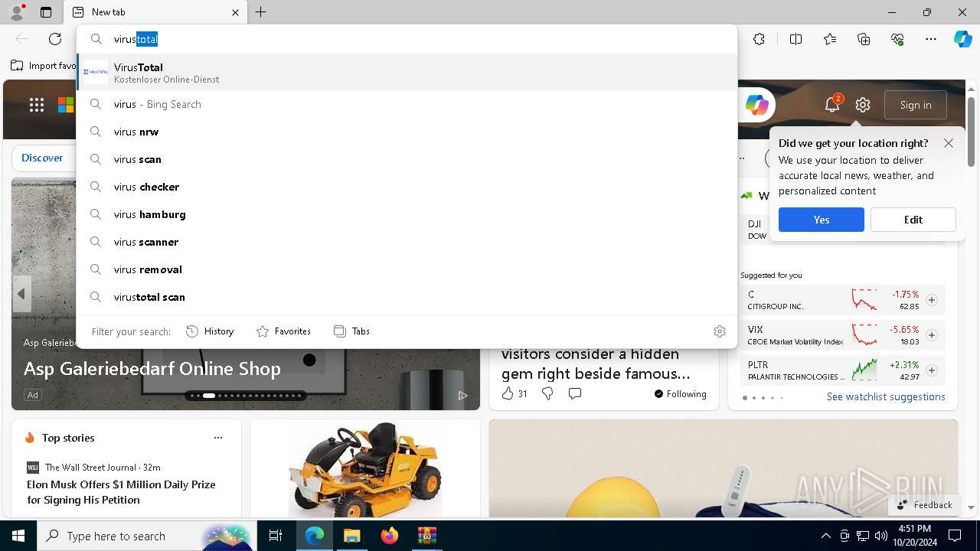The height and width of the screenshot is (551, 980).
Task: Pick the 'virus checker' suggestion
Action: tap(407, 187)
